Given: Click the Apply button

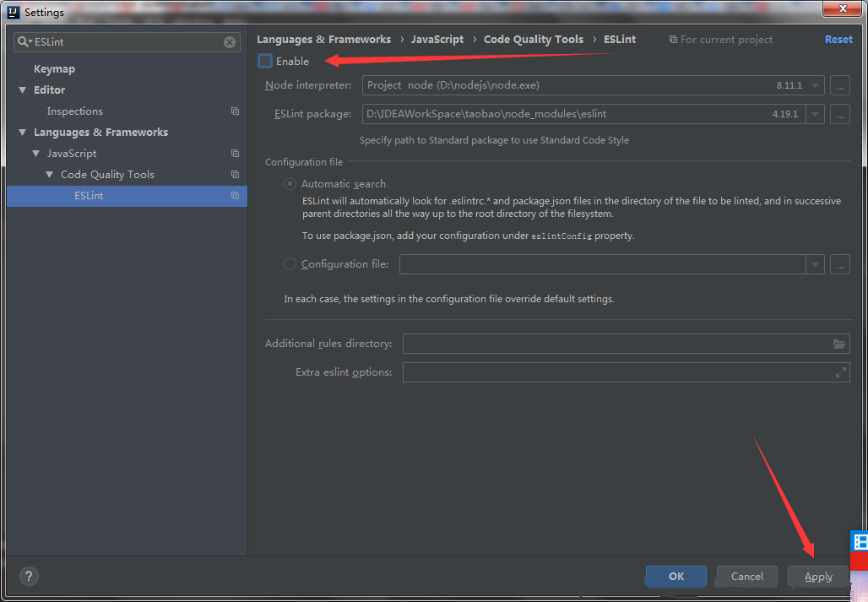Looking at the screenshot, I should (x=818, y=577).
